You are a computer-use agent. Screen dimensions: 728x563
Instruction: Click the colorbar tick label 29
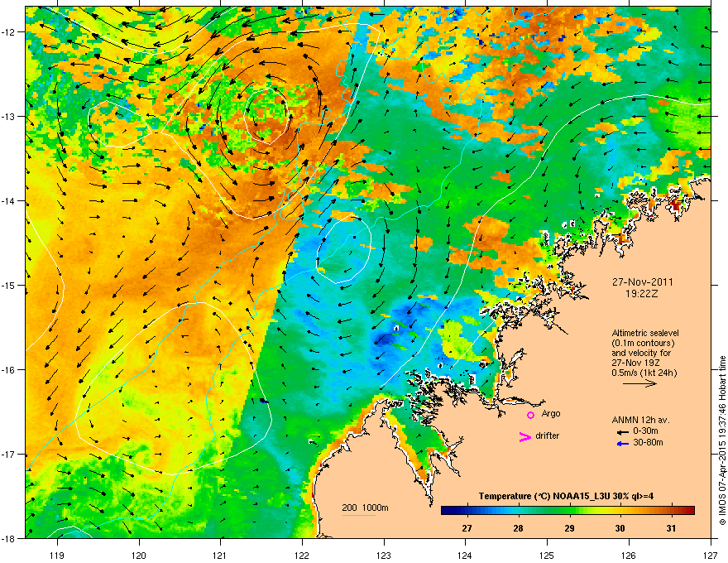point(569,528)
